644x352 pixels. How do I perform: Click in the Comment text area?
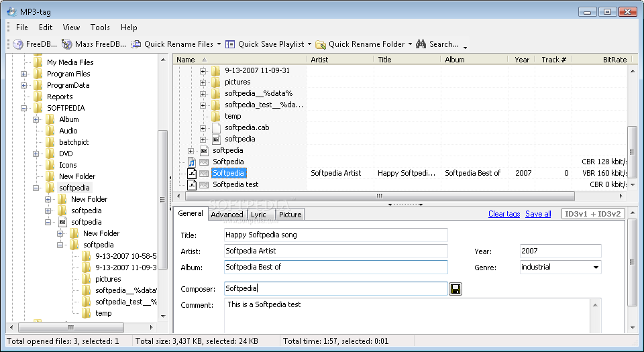[407, 316]
